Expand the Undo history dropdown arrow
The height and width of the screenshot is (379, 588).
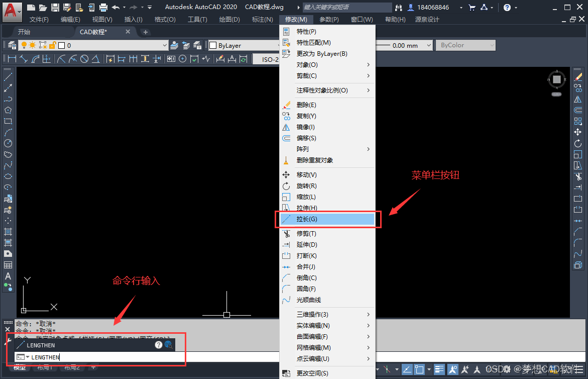point(124,8)
